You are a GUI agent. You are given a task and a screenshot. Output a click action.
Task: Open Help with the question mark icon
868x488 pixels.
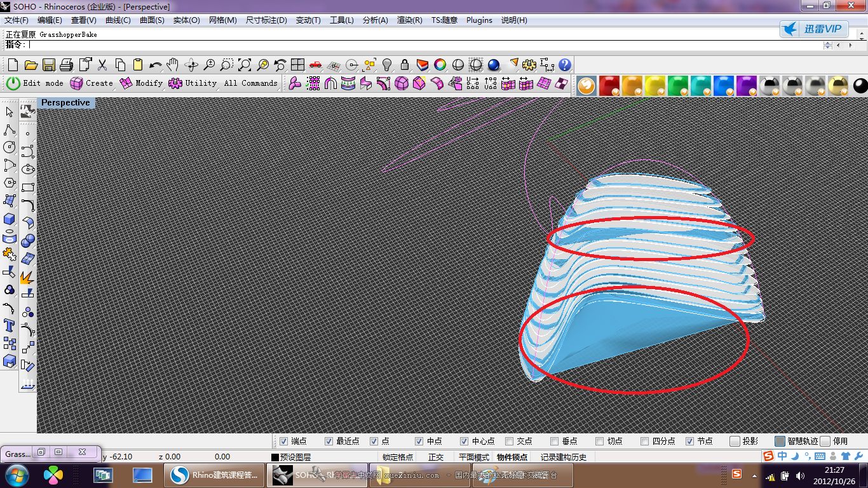565,65
